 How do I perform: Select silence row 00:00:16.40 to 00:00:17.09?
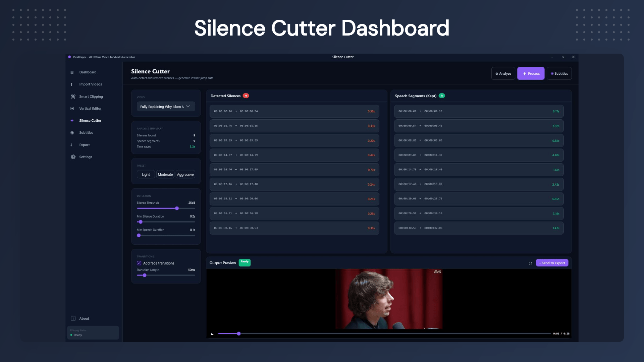coord(294,170)
